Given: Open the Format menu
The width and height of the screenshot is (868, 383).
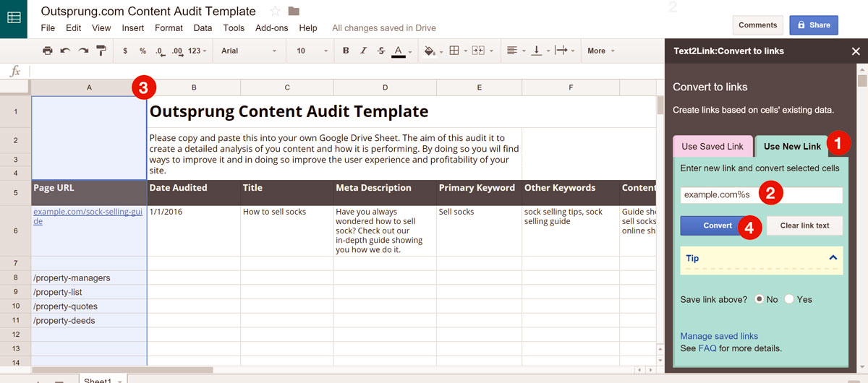Looking at the screenshot, I should [x=169, y=28].
